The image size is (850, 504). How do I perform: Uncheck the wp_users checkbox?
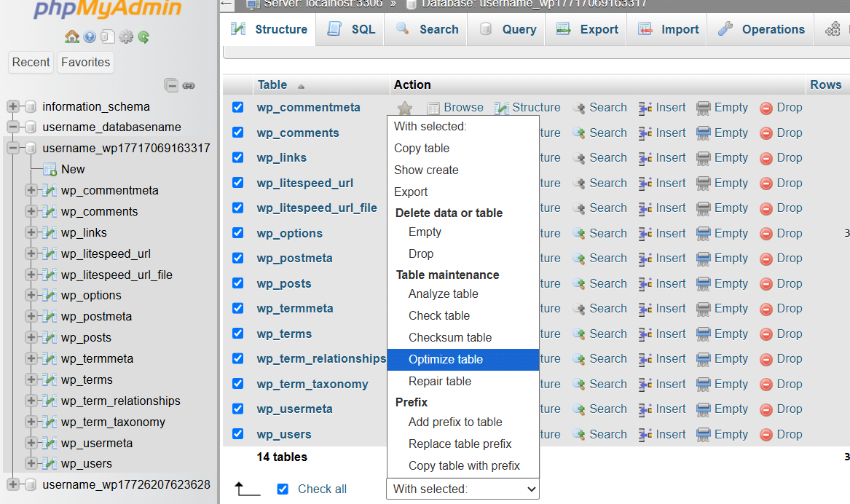[x=238, y=433]
